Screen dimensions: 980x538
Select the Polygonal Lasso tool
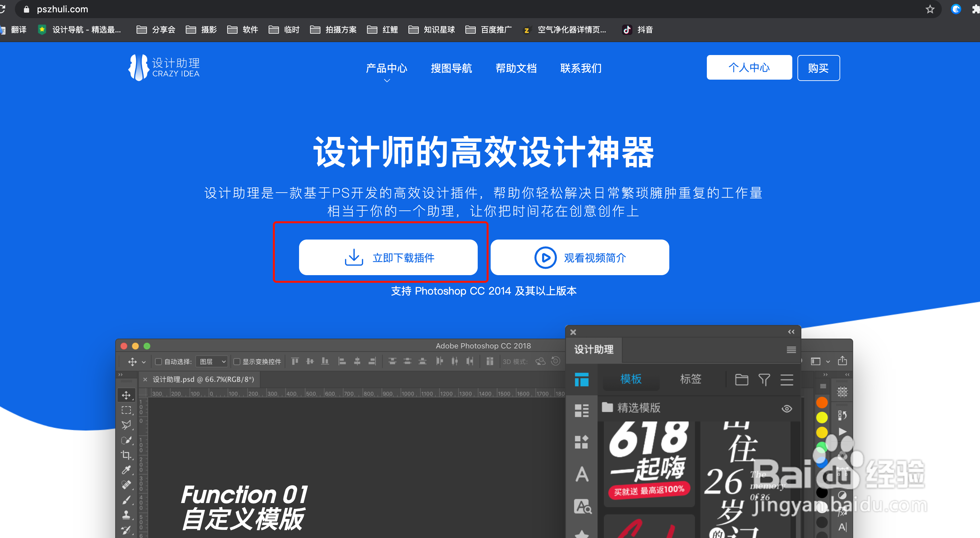coord(126,425)
